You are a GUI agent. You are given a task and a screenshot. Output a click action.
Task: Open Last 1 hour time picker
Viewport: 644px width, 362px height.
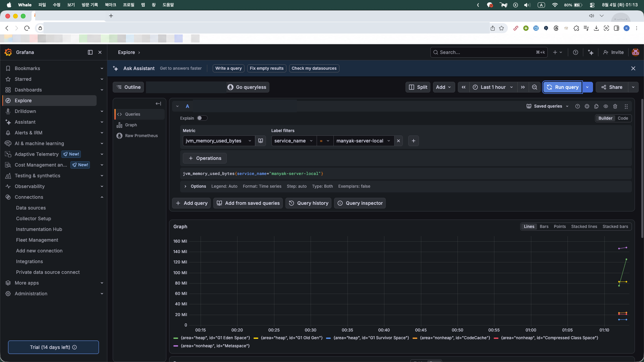[493, 87]
